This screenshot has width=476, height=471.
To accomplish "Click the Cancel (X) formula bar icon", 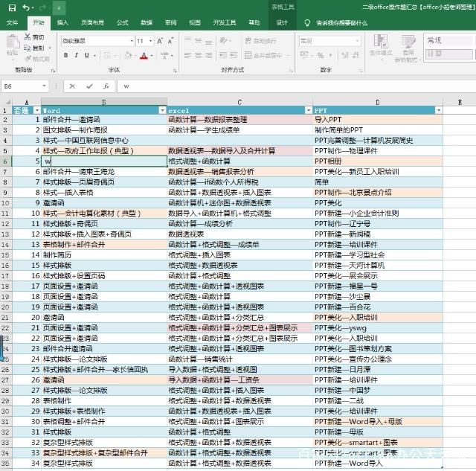I will [72, 86].
